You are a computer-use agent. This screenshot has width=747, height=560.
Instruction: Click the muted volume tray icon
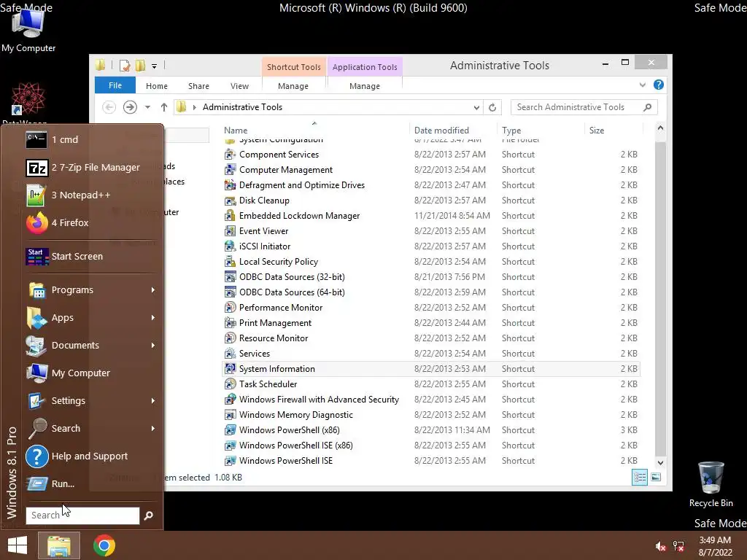(x=660, y=546)
